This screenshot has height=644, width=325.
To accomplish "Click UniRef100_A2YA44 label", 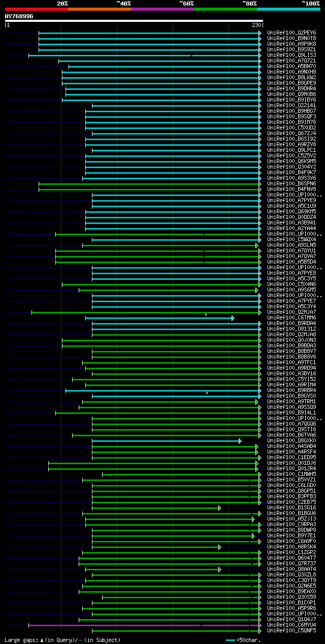I will [x=291, y=229].
